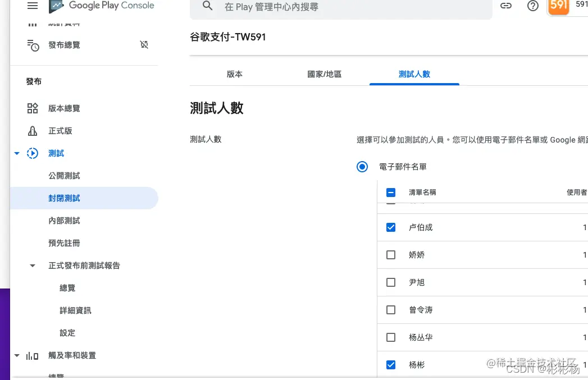The height and width of the screenshot is (380, 588).
Task: Check the 尹旭 checkbox
Action: 391,282
